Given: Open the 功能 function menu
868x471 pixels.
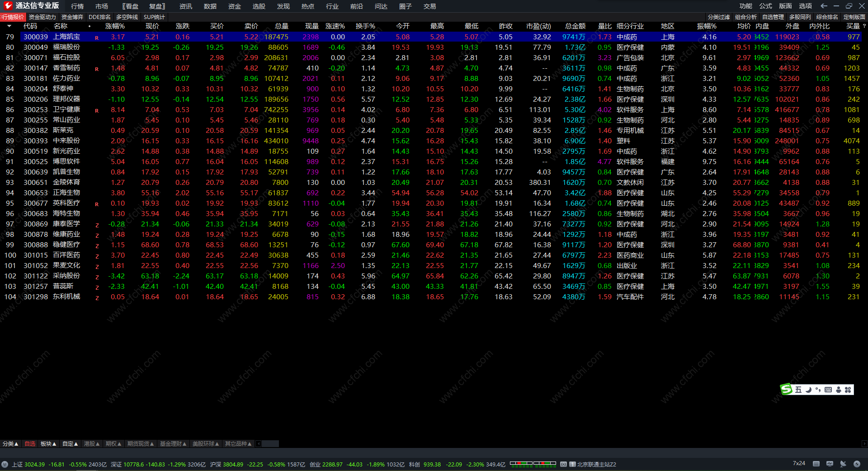Looking at the screenshot, I should point(746,6).
